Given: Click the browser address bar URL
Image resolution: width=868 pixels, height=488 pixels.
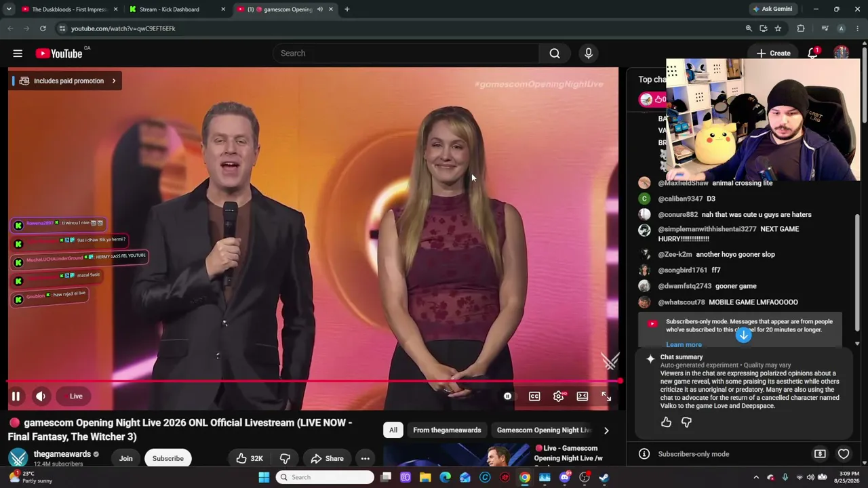Looking at the screenshot, I should click(x=123, y=28).
